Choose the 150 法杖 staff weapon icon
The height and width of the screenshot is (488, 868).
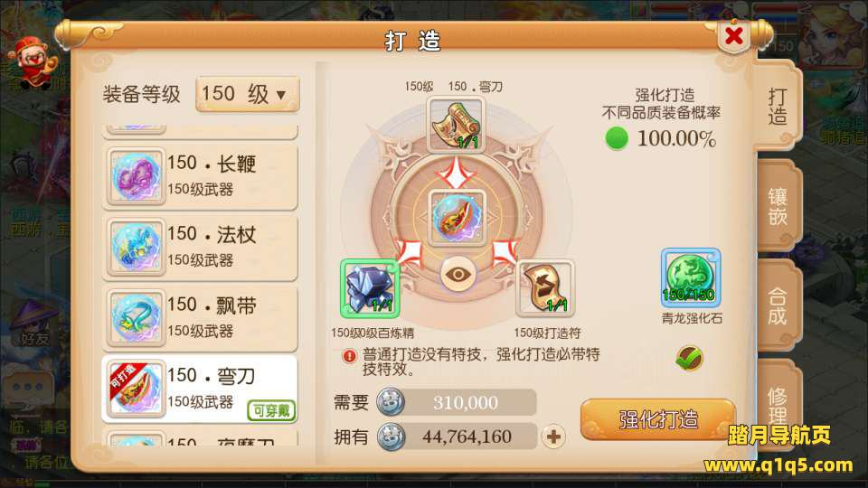(136, 247)
